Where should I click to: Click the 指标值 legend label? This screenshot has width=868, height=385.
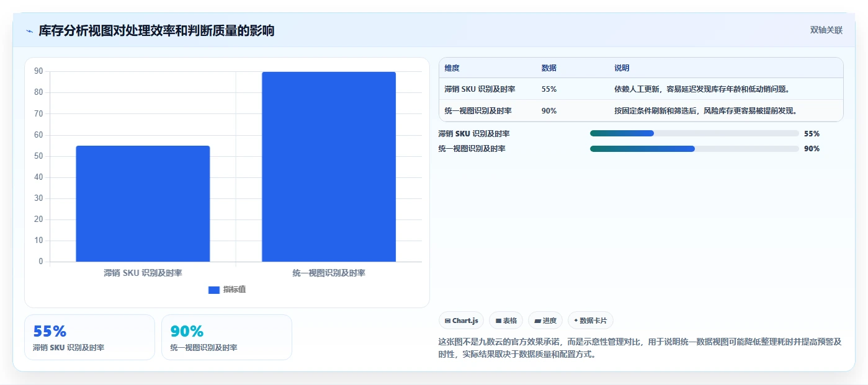pos(235,290)
